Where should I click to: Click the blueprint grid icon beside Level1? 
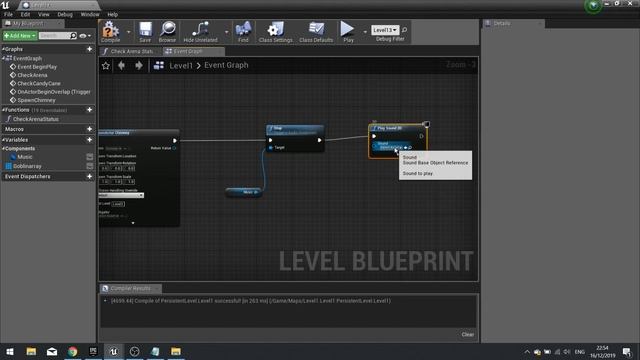tap(159, 65)
